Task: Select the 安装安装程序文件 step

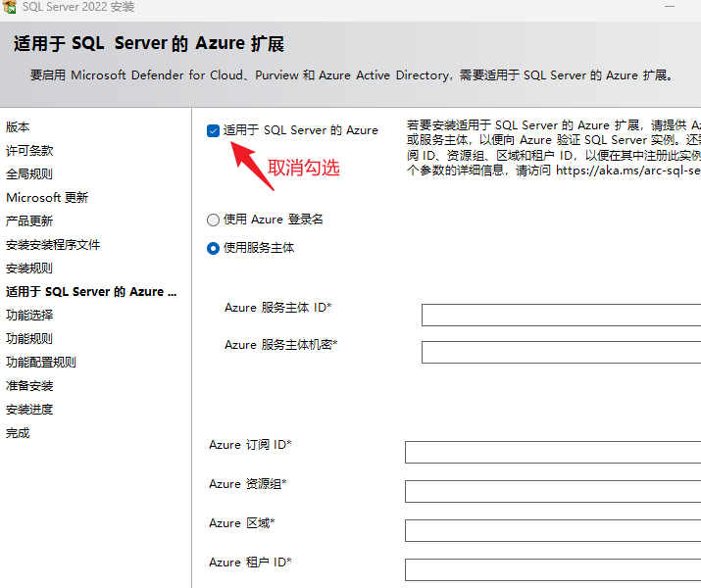Action: point(53,244)
